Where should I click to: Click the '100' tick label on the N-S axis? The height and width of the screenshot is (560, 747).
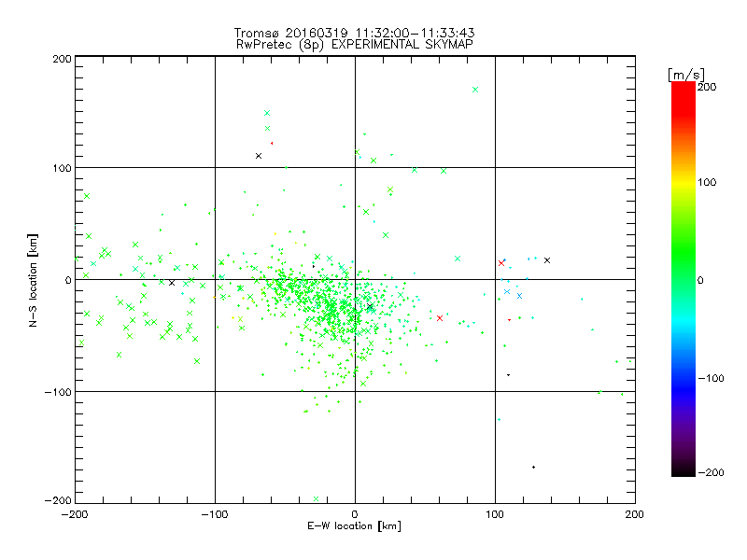pos(62,168)
